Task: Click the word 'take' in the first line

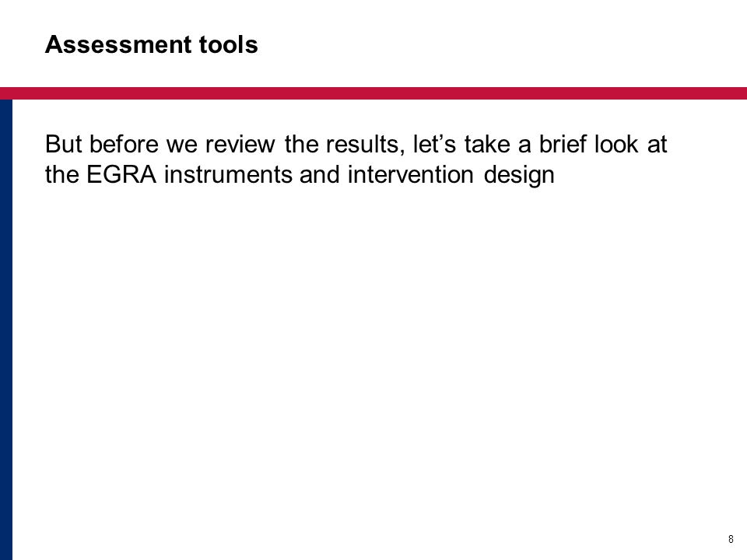Action: point(487,144)
